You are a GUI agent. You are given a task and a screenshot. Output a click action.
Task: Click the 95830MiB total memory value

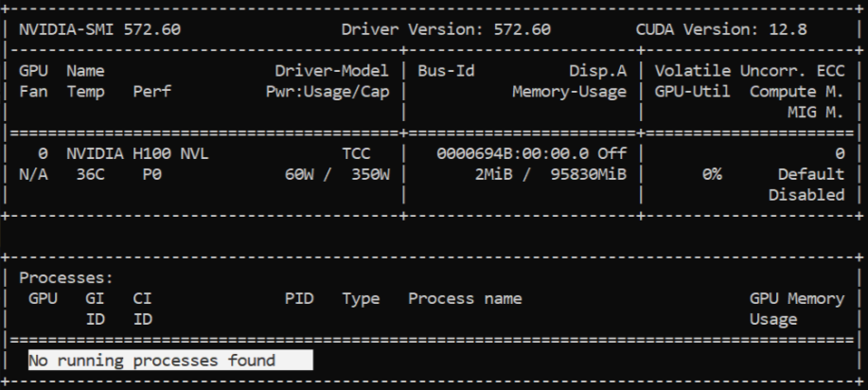[x=589, y=174]
